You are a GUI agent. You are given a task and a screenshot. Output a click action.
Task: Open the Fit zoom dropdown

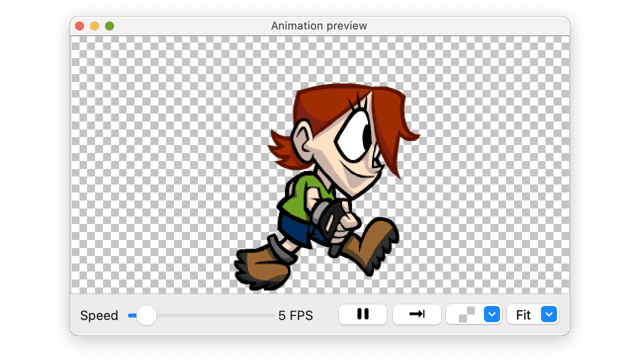[x=549, y=314]
